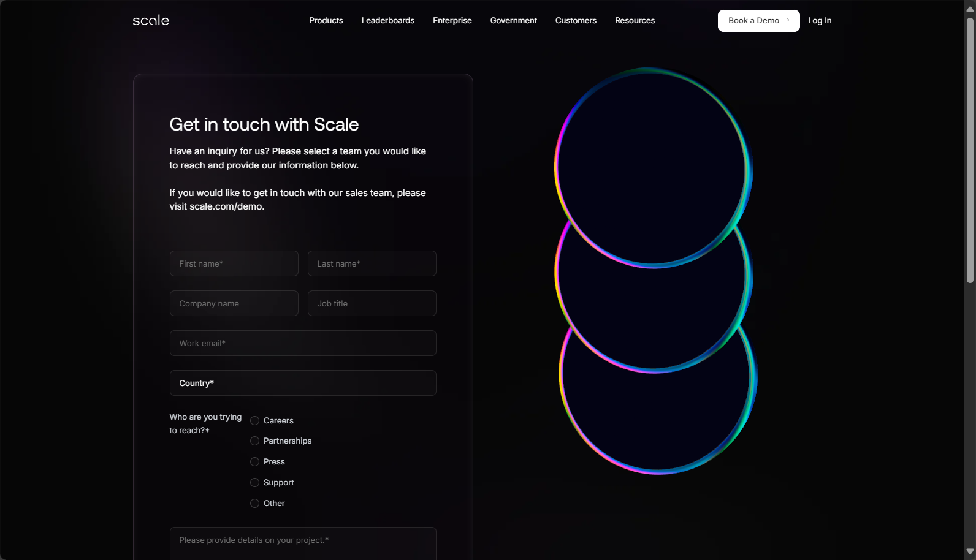
Task: Open the Enterprise menu
Action: tap(452, 20)
